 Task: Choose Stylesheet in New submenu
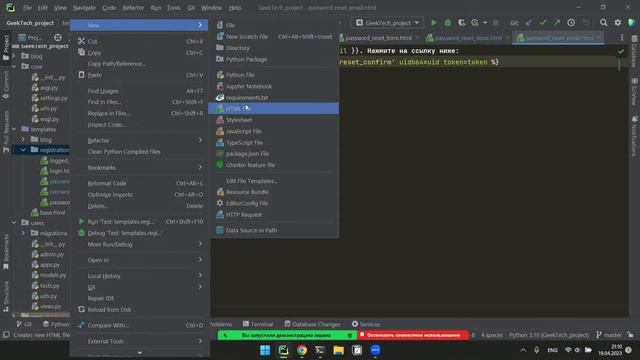273,120
